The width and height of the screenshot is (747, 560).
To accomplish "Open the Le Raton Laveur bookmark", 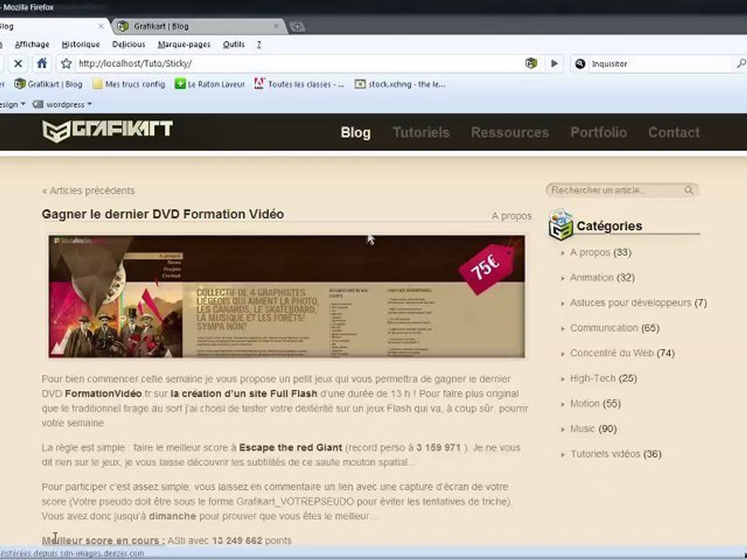I will (210, 84).
